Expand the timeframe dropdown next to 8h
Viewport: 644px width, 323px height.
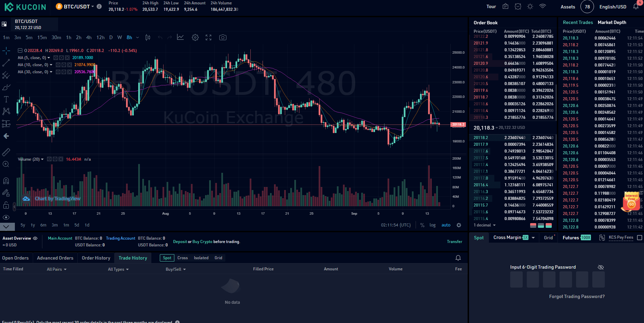pyautogui.click(x=138, y=37)
